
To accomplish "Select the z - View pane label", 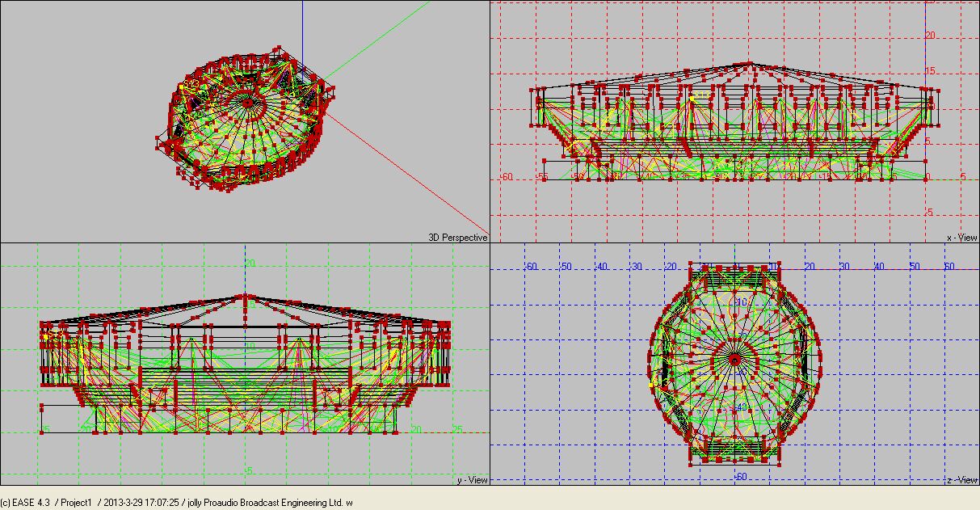I will tap(961, 480).
